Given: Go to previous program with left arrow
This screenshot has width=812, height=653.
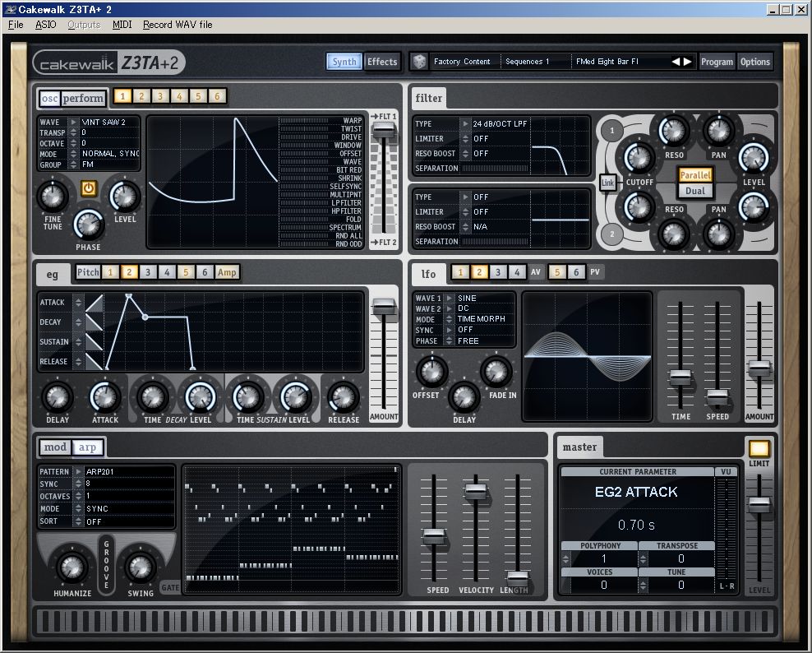Looking at the screenshot, I should (x=676, y=62).
